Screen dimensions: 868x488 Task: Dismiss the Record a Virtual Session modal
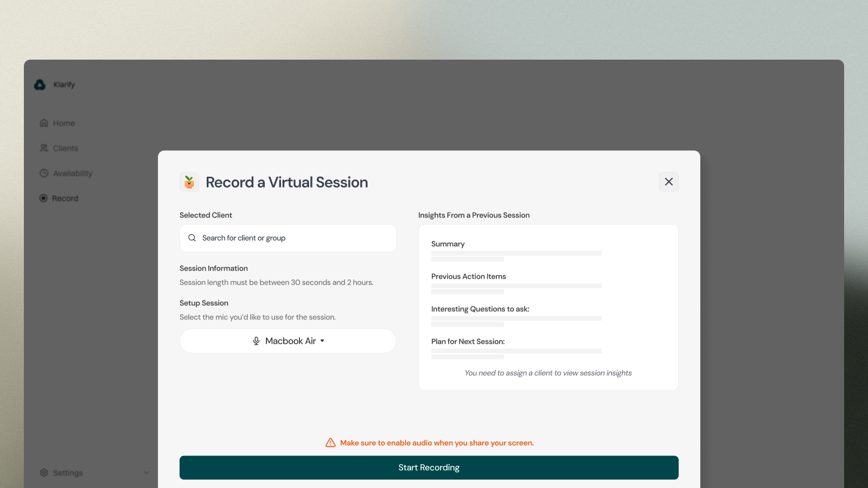[x=668, y=182]
